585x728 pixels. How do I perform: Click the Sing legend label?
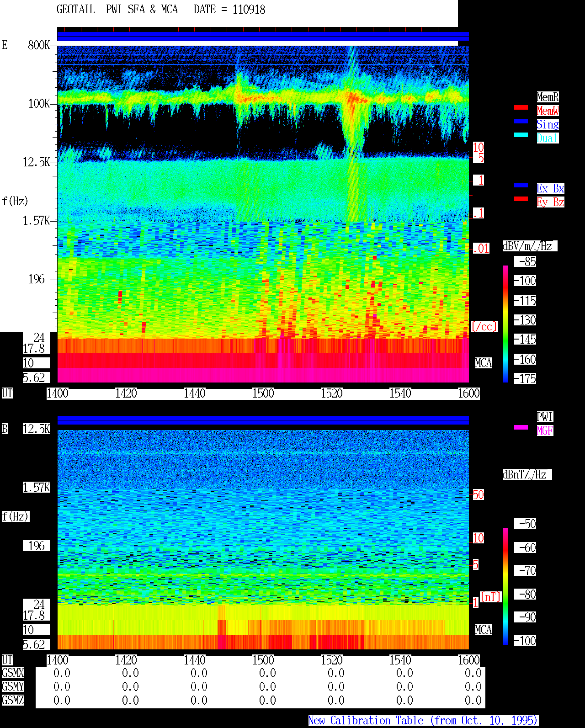coord(548,124)
